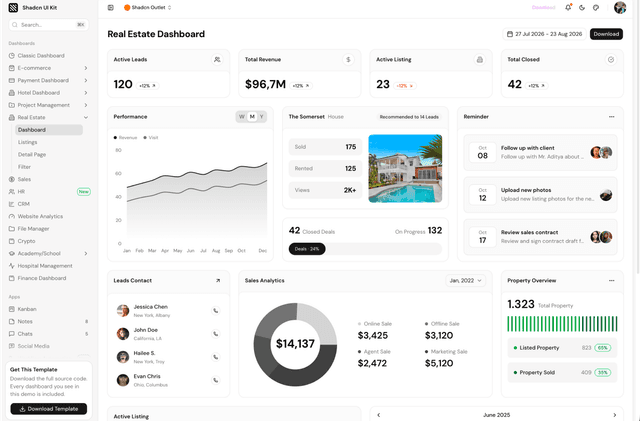Go to previous month in calendar
This screenshot has height=421, width=640.
click(x=379, y=415)
